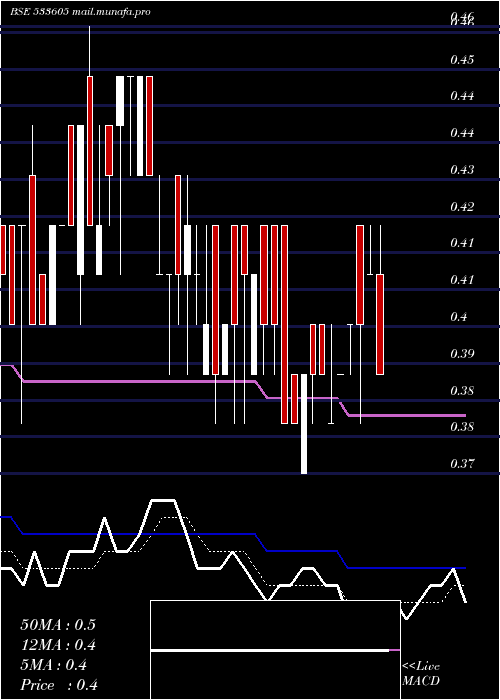Click the <<Live MACD label
Screen dimensions: 500x700
click(421, 674)
